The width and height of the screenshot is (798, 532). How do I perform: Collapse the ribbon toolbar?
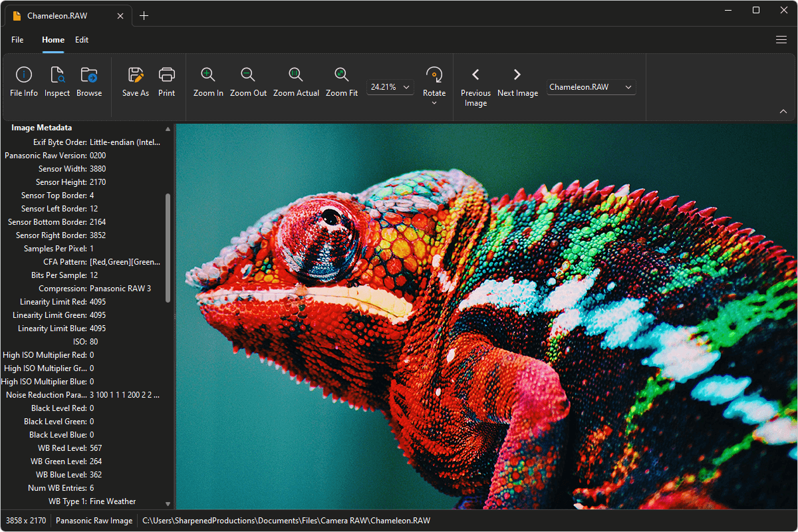coord(783,111)
